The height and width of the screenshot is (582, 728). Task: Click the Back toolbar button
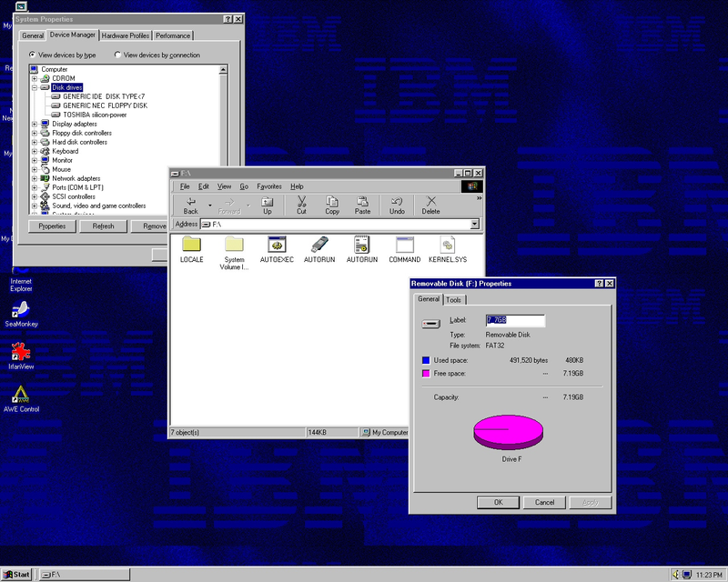tap(191, 206)
